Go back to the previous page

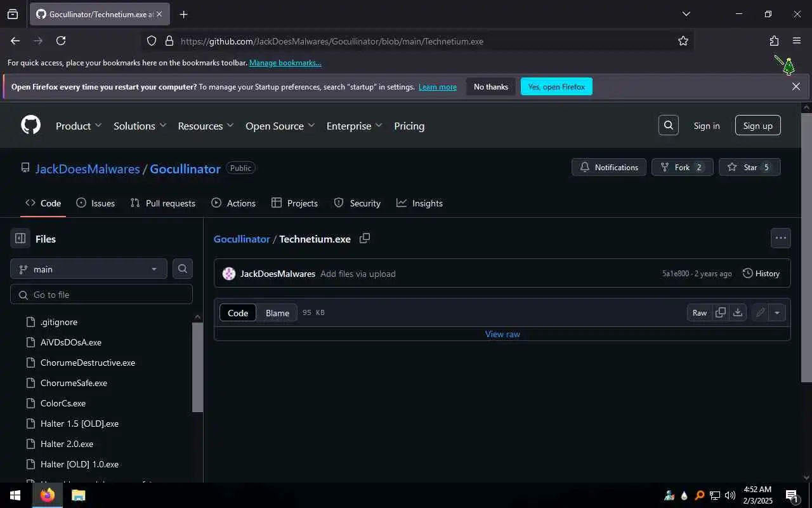pos(15,41)
